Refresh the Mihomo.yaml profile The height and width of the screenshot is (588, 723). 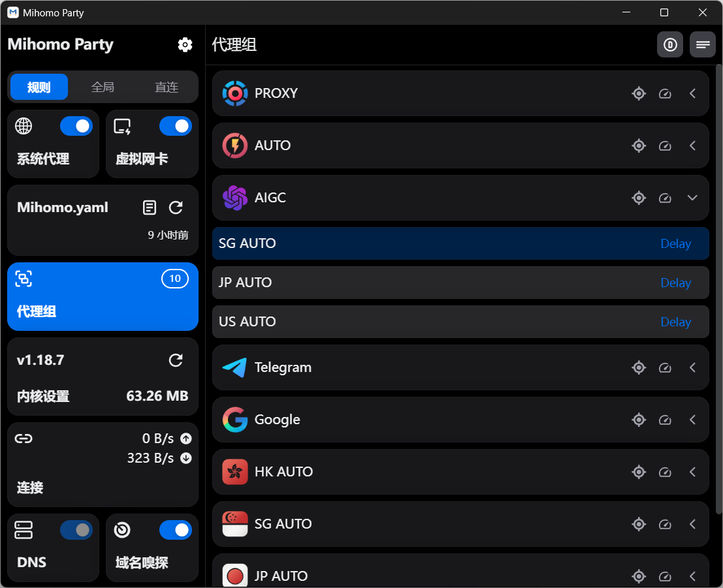(x=176, y=208)
